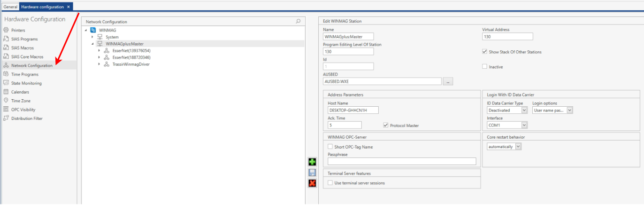This screenshot has width=644, height=205.
Task: Enable Short OPC-Tag Name checkbox
Action: 330,147
